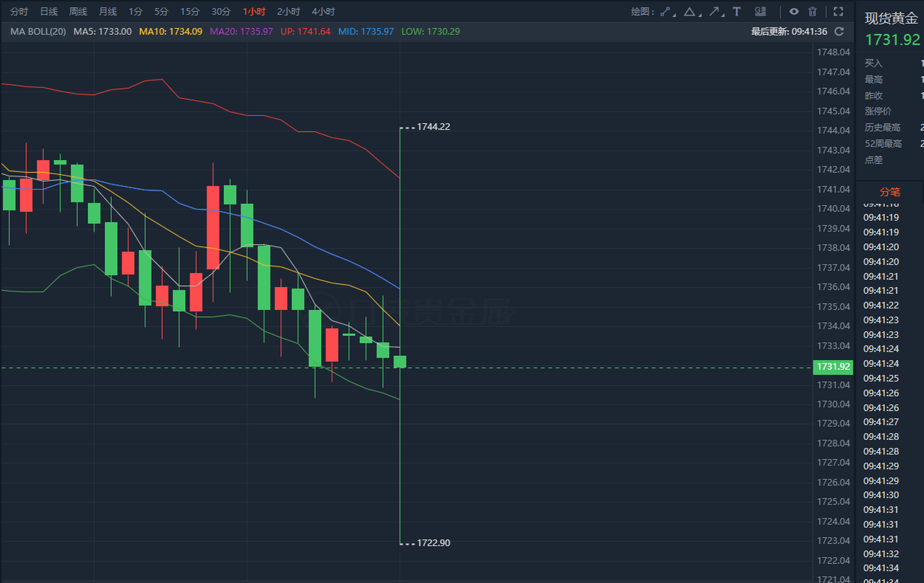Click the 1722.90 low price marker
924x583 pixels.
click(434, 543)
